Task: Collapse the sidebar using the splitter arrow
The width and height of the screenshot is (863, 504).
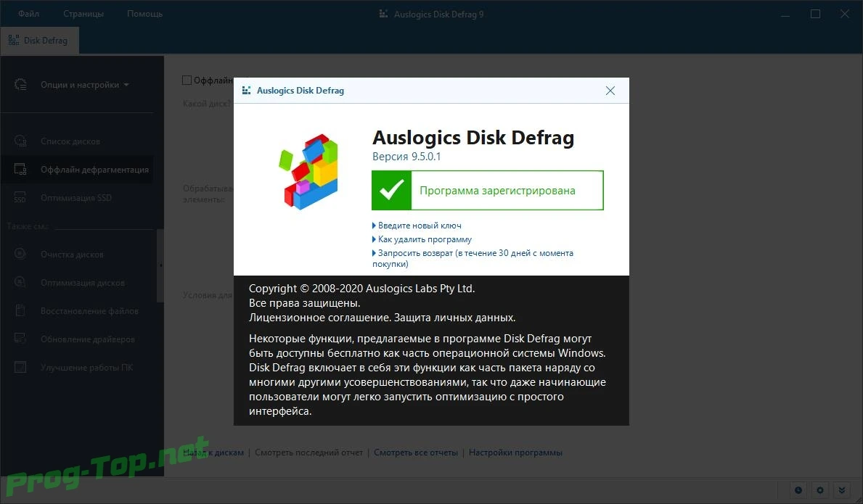Action: 160,265
